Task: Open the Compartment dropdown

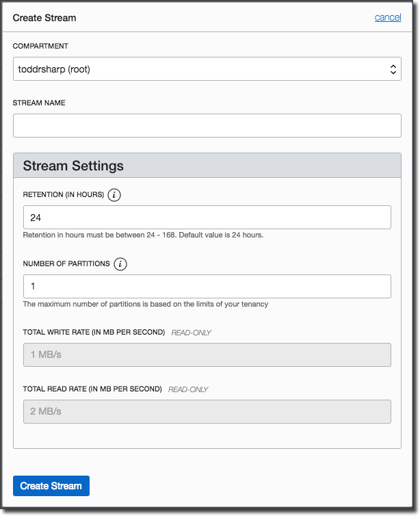Action: coord(207,69)
